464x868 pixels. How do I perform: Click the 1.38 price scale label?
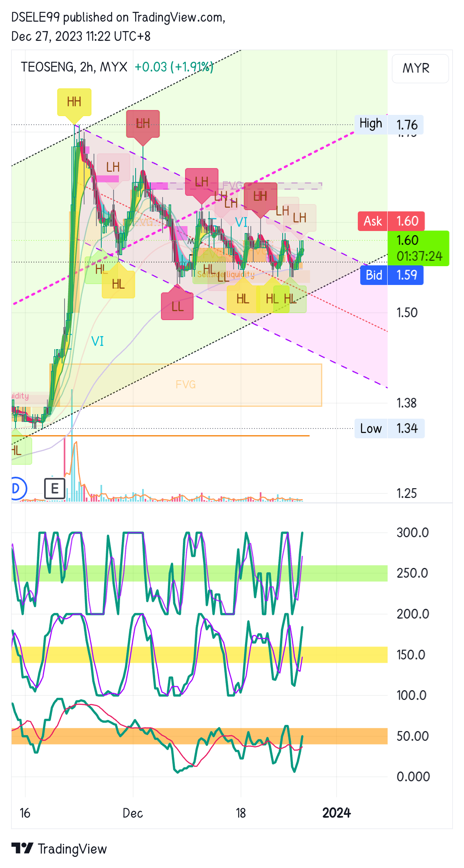coord(406,403)
